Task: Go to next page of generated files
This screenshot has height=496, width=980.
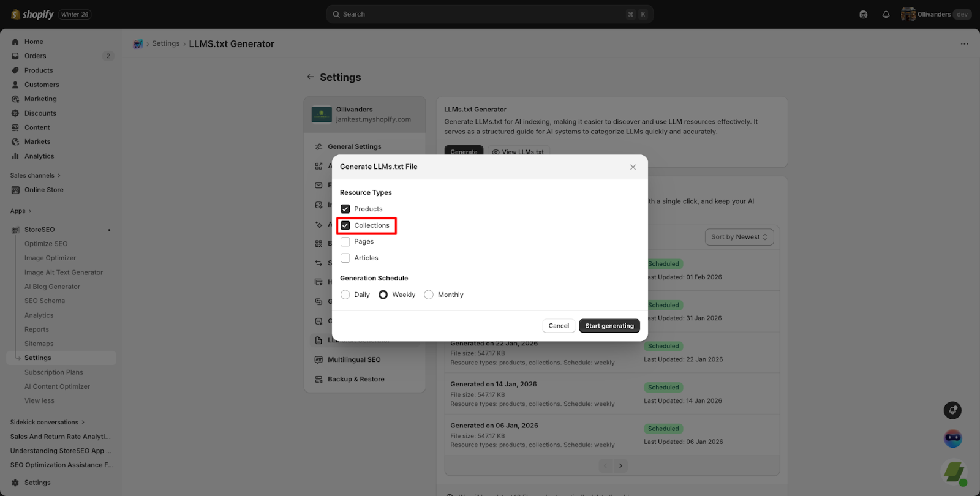Action: coord(620,466)
